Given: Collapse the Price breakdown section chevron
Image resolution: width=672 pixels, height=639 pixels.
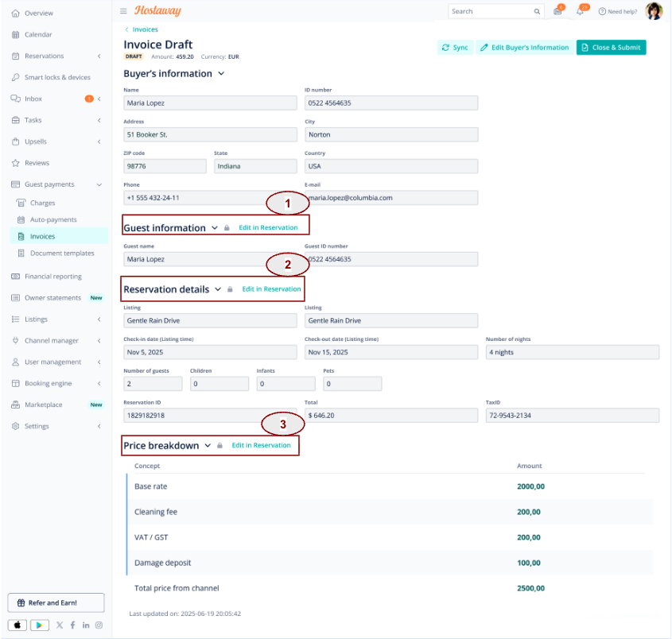Looking at the screenshot, I should coord(208,445).
